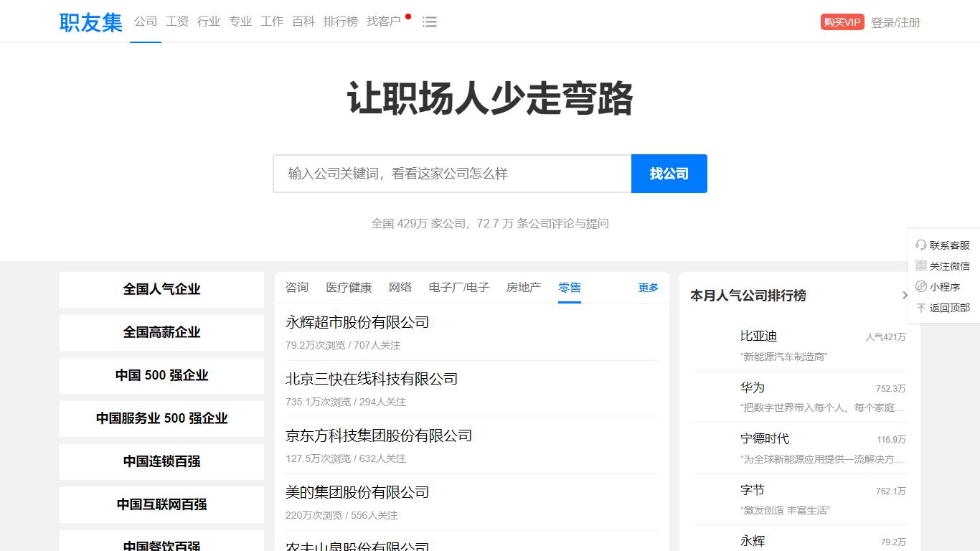Click the 关注微信 QR code icon
This screenshot has height=551, width=980.
click(x=920, y=265)
